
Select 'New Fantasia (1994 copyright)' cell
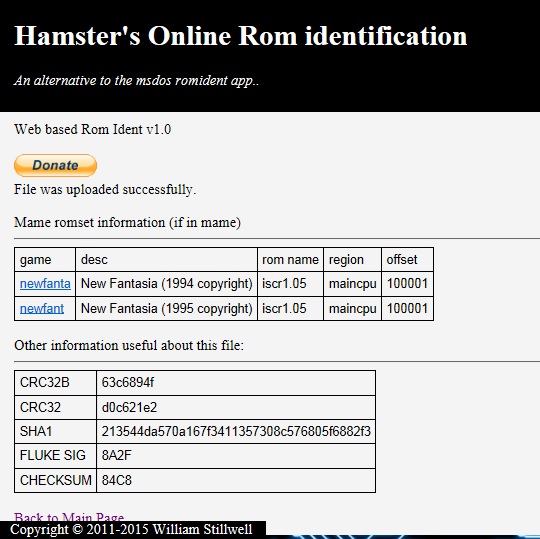[x=166, y=284]
